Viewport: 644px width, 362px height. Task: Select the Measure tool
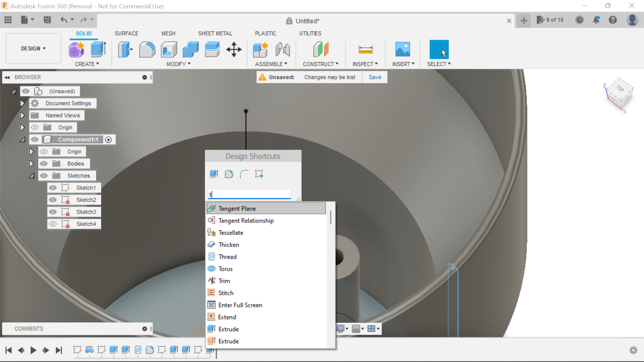(365, 50)
